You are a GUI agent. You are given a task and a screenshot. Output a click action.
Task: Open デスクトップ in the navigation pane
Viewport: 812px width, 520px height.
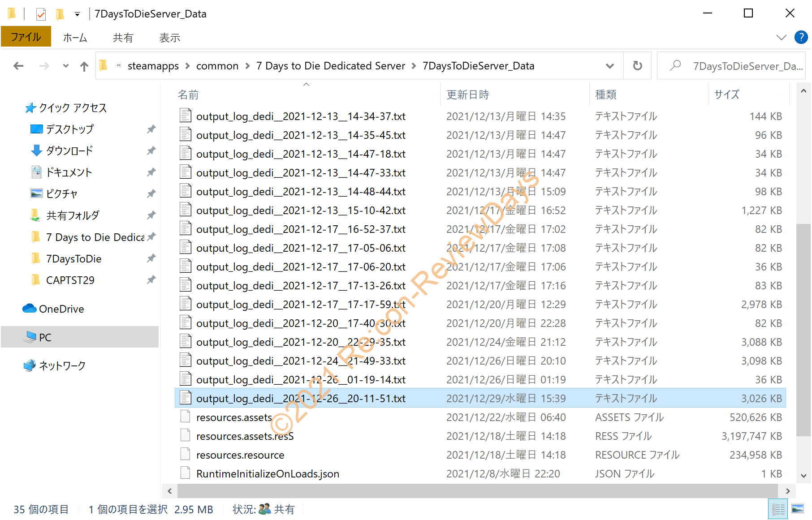(70, 129)
